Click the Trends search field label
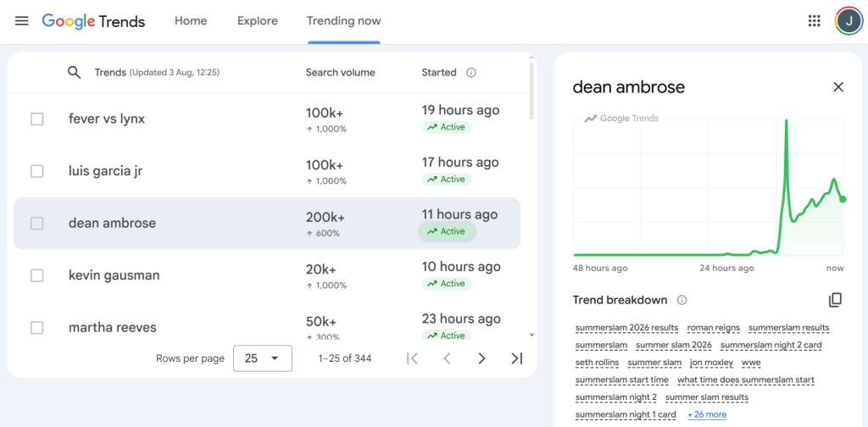This screenshot has width=868, height=427. coord(157,73)
